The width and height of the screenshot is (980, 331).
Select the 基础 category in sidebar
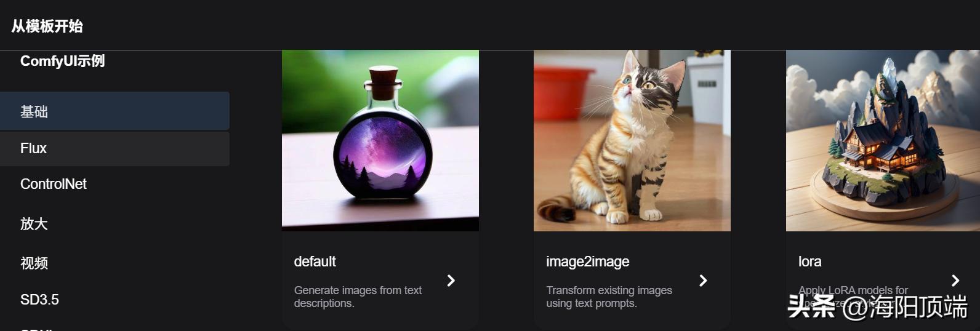[114, 111]
